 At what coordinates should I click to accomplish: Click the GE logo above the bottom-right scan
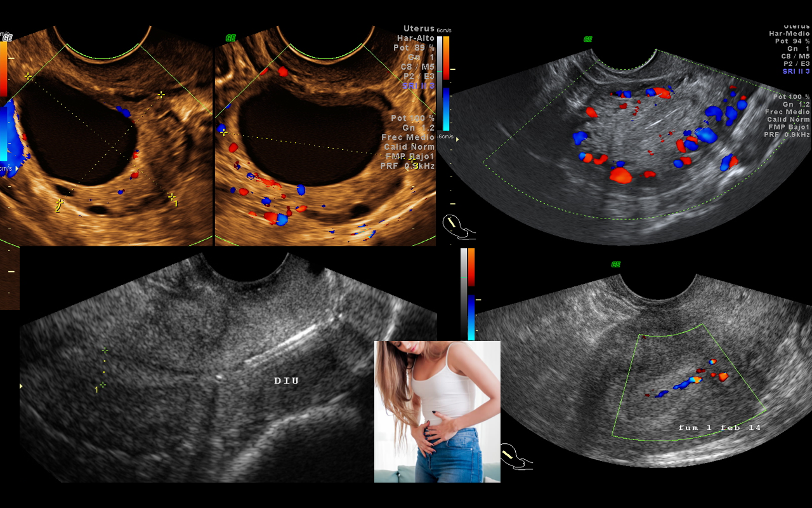(615, 264)
